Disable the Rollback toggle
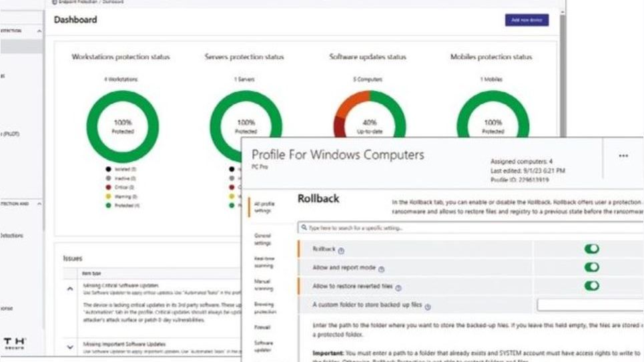 [591, 248]
